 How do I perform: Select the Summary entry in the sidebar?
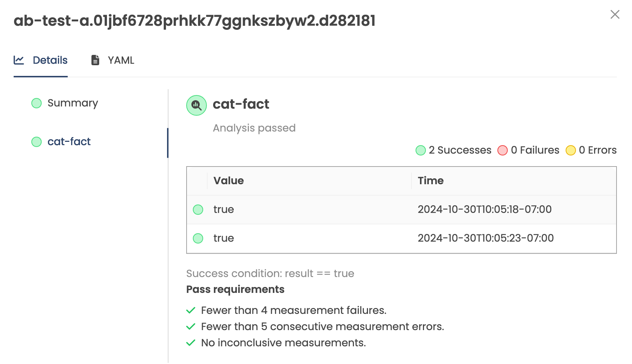coord(73,103)
